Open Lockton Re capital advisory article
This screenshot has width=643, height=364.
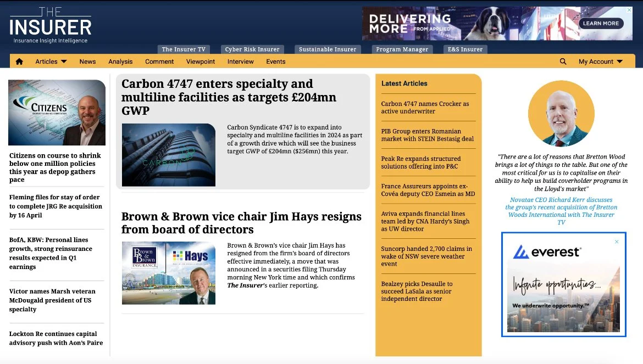[x=56, y=338]
